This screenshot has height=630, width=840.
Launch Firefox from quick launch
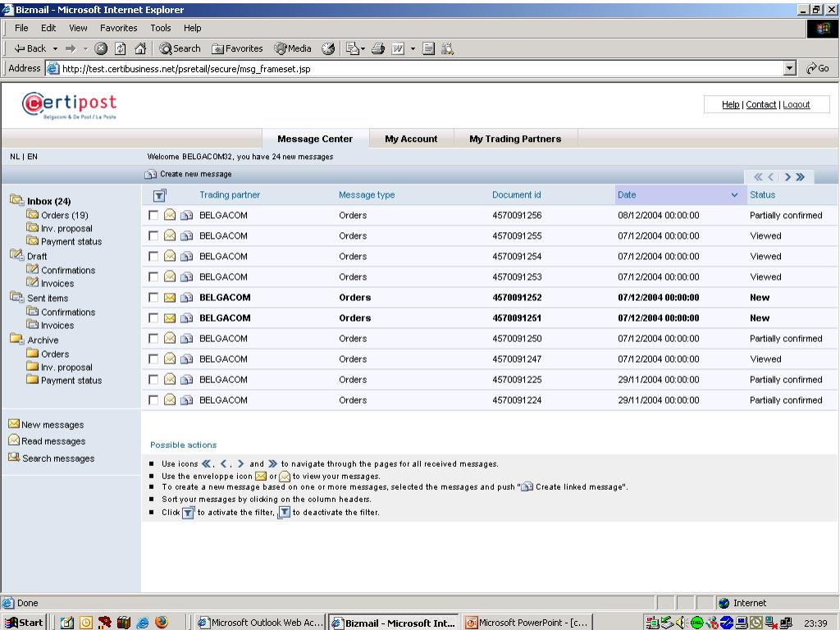(162, 623)
